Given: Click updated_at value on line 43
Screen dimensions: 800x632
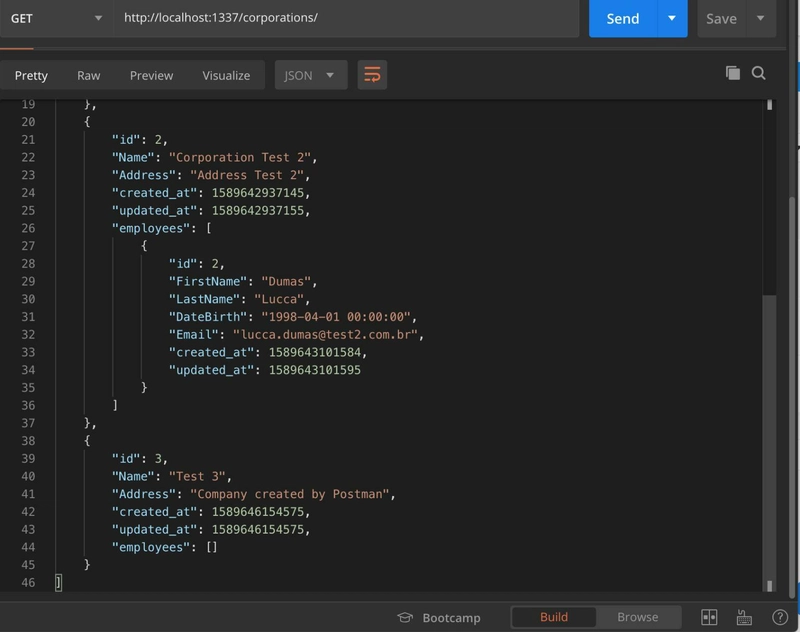Looking at the screenshot, I should (258, 529).
